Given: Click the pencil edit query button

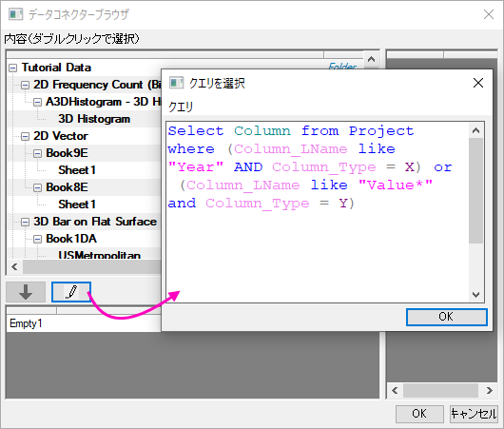Looking at the screenshot, I should [71, 292].
